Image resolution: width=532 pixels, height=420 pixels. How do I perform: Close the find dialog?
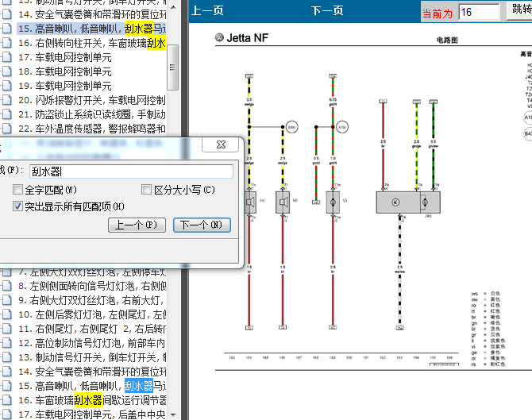(x=221, y=144)
